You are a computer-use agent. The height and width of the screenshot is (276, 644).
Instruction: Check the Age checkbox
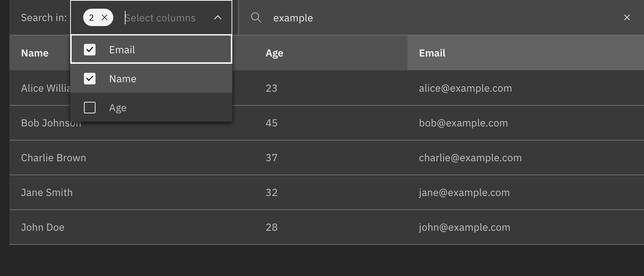tap(90, 108)
